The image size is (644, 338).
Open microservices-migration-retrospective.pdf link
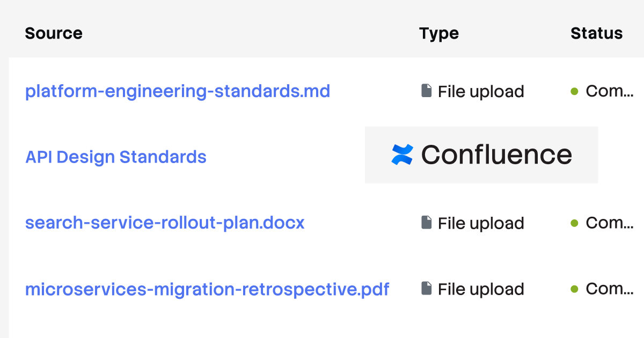point(207,289)
